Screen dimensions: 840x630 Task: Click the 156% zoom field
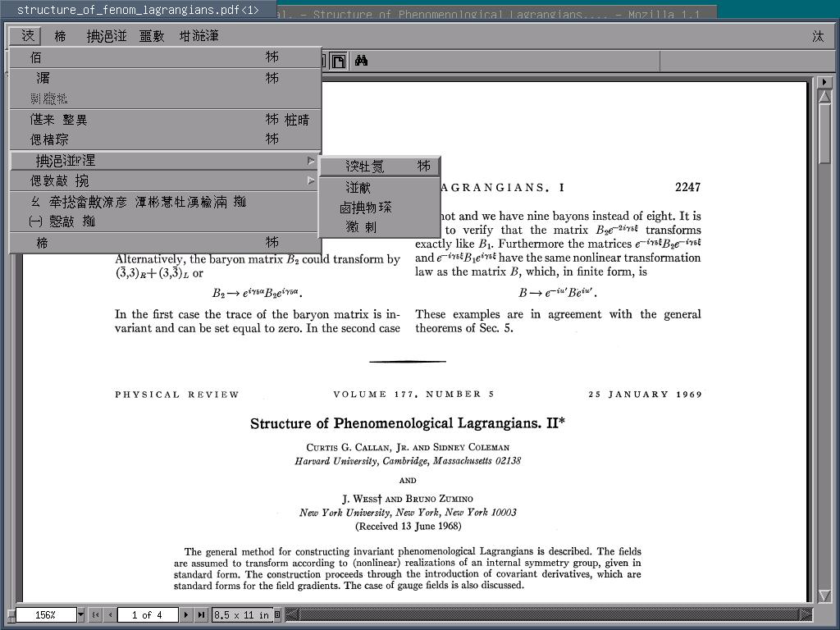click(x=46, y=614)
